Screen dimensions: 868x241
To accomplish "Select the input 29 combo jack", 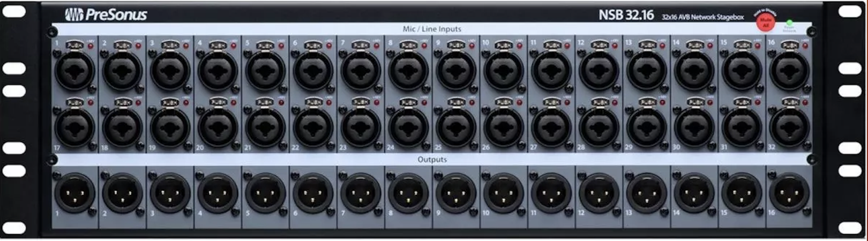I will pos(647,127).
